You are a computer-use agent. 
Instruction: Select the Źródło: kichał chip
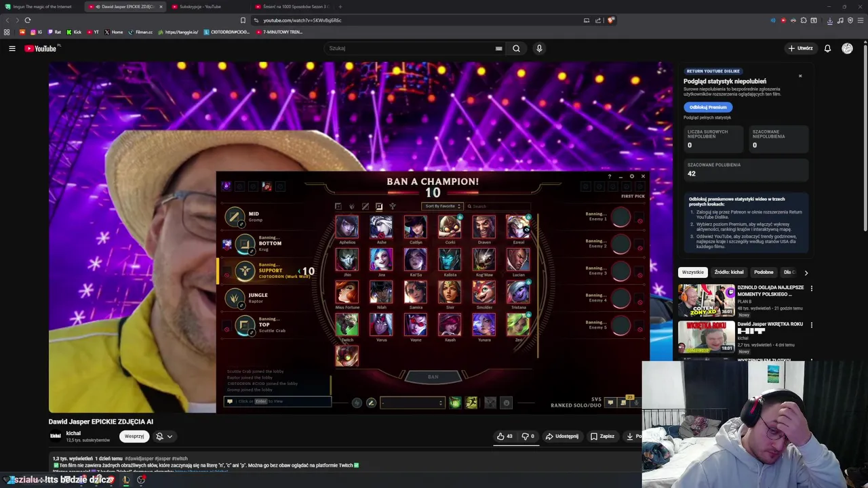[728, 272]
